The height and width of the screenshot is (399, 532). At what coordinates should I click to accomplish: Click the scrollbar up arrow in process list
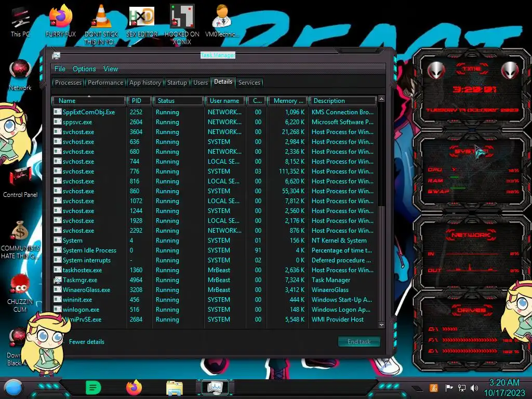[381, 99]
